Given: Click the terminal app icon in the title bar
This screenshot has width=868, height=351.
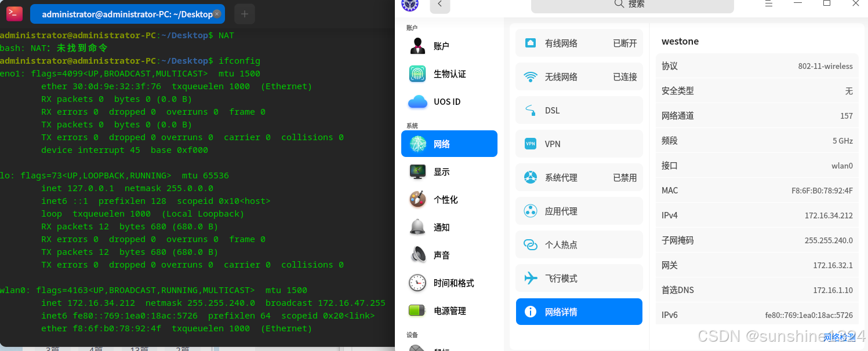Looking at the screenshot, I should (14, 13).
